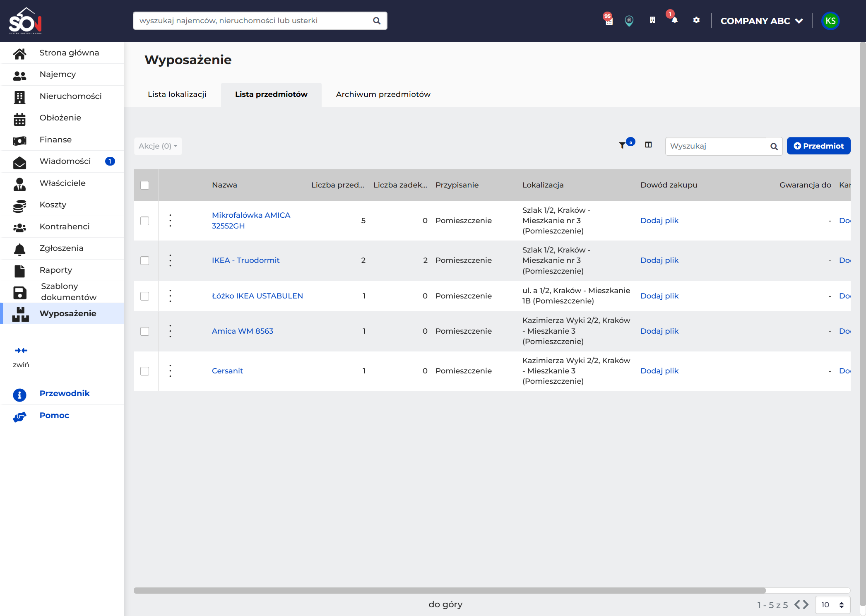Open the settings gear icon
This screenshot has height=616, width=866.
pyautogui.click(x=696, y=20)
